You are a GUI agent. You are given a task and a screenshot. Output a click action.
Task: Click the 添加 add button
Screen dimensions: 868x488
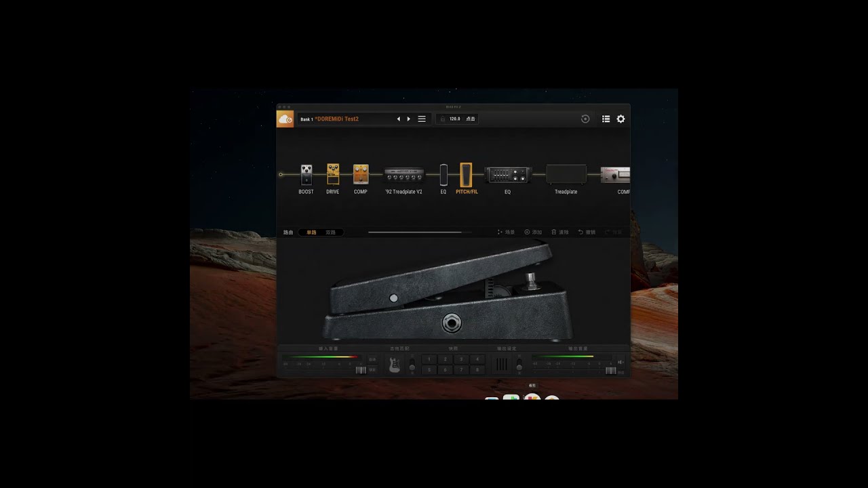tap(533, 232)
